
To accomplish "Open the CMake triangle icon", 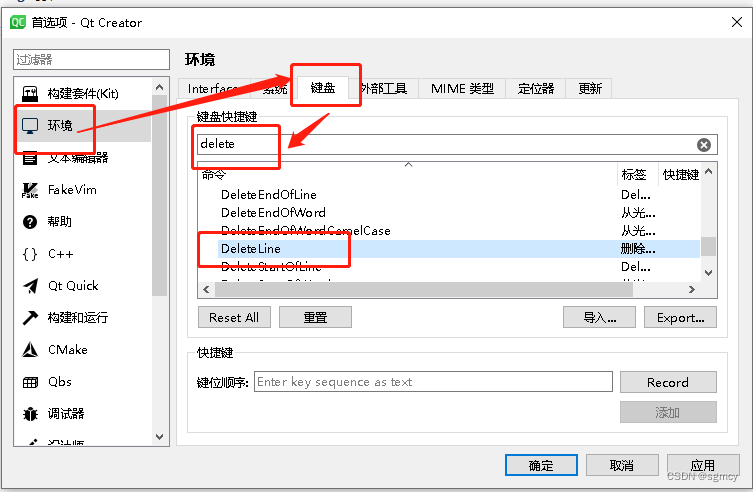I will click(30, 350).
